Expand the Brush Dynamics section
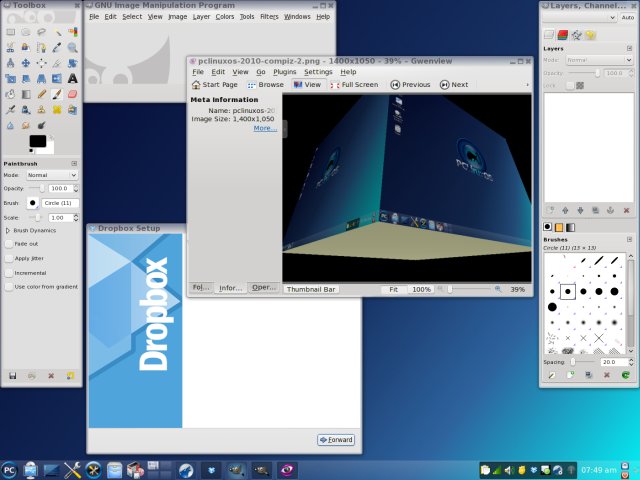Screen dimensions: 640x480 click(x=8, y=231)
